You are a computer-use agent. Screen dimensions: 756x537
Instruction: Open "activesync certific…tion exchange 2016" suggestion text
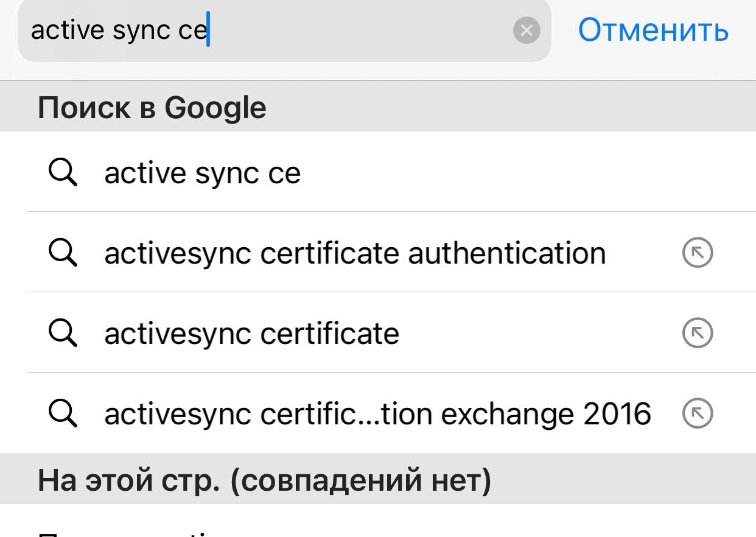pos(377,414)
